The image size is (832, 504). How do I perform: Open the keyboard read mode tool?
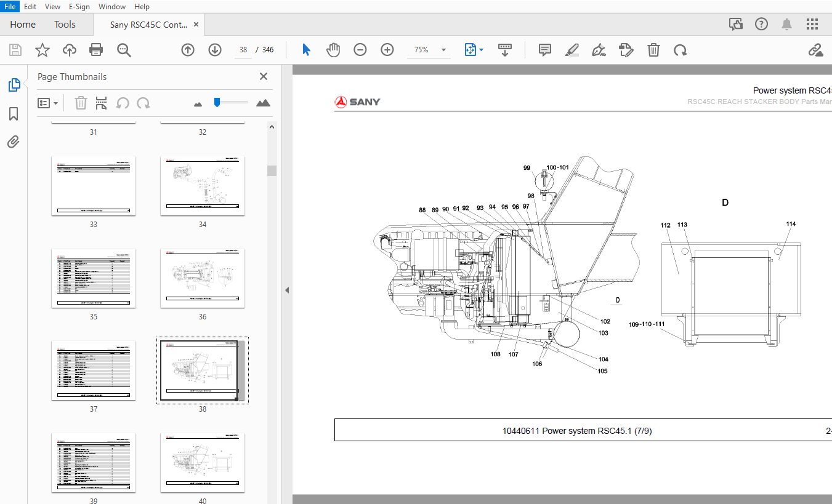(x=505, y=50)
